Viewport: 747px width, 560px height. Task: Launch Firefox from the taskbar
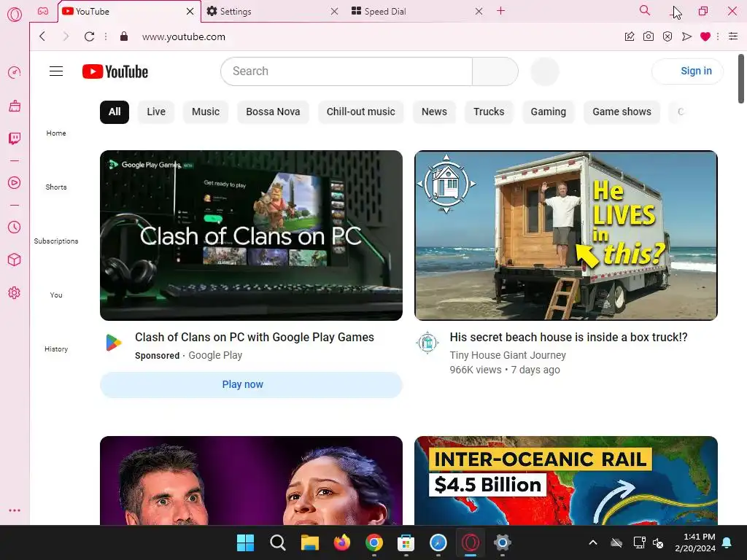(x=341, y=542)
